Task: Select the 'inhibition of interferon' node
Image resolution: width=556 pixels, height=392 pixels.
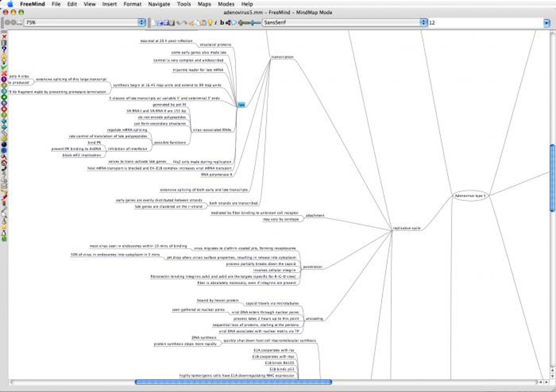Action: coord(128,149)
